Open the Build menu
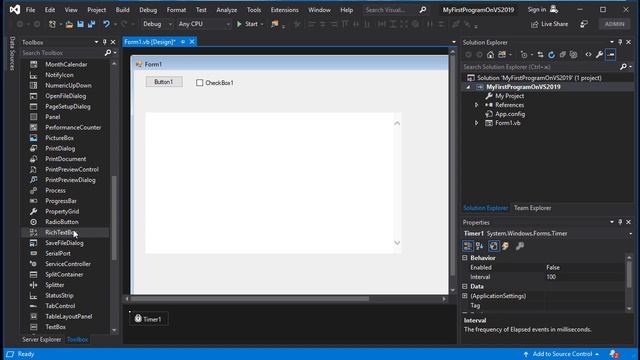640x360 pixels. tap(122, 10)
